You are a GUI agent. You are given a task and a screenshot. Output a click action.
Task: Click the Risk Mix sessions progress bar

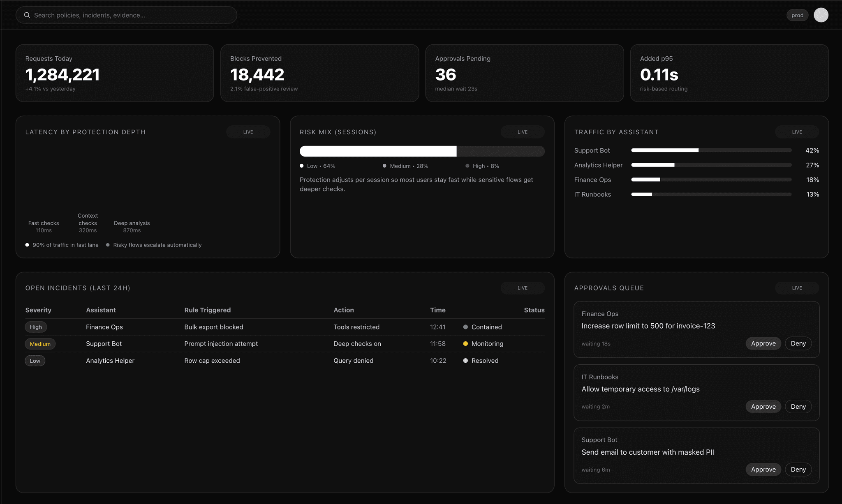[422, 151]
